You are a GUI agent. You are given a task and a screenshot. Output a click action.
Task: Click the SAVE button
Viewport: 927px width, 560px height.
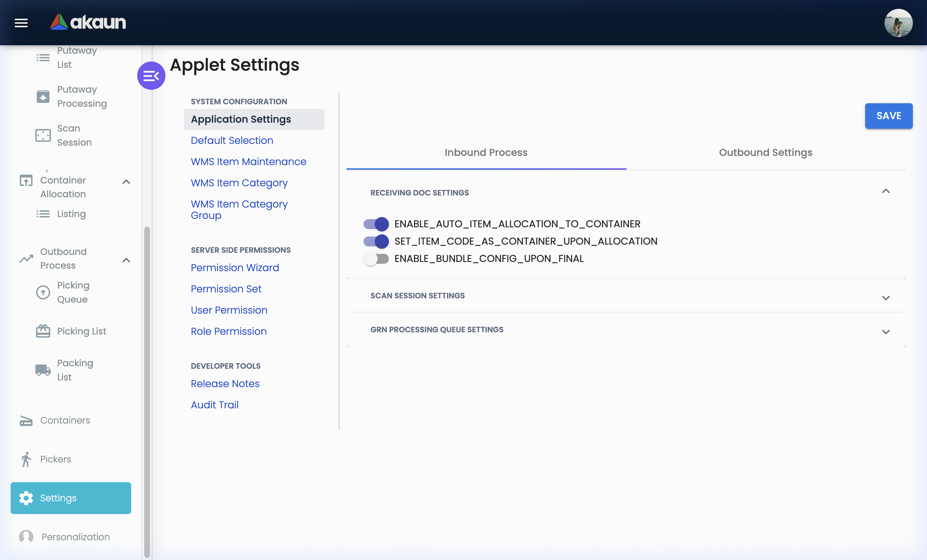tap(888, 116)
